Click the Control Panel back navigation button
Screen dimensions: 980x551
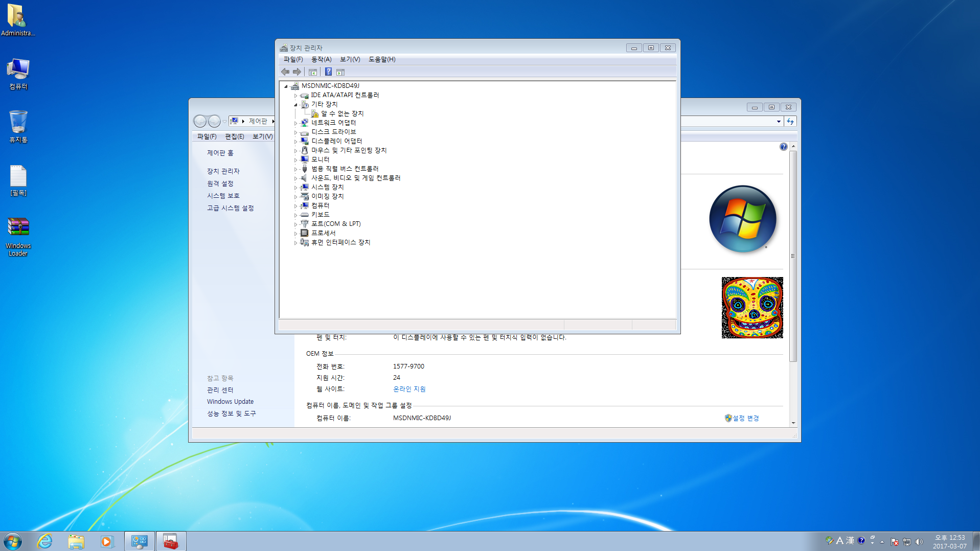point(200,121)
